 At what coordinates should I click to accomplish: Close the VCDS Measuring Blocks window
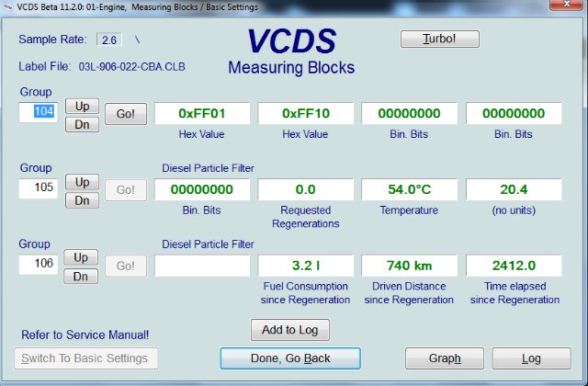click(566, 5)
